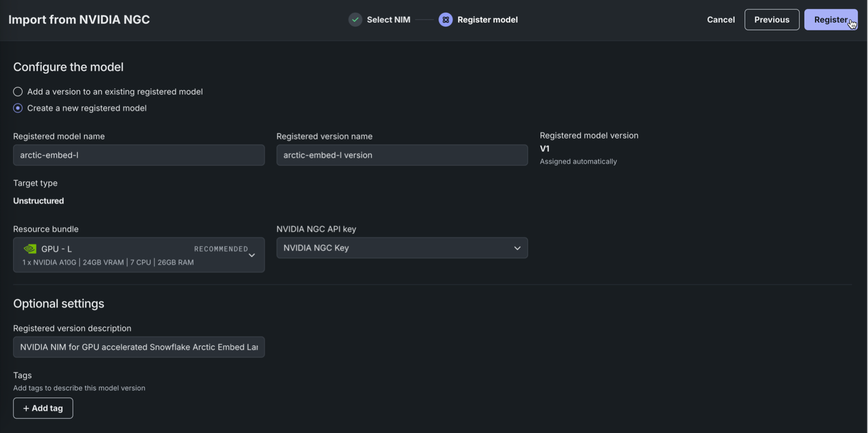Click the 'GPU - L' resource bundle name
Viewport: 868px width, 433px height.
[x=56, y=249]
